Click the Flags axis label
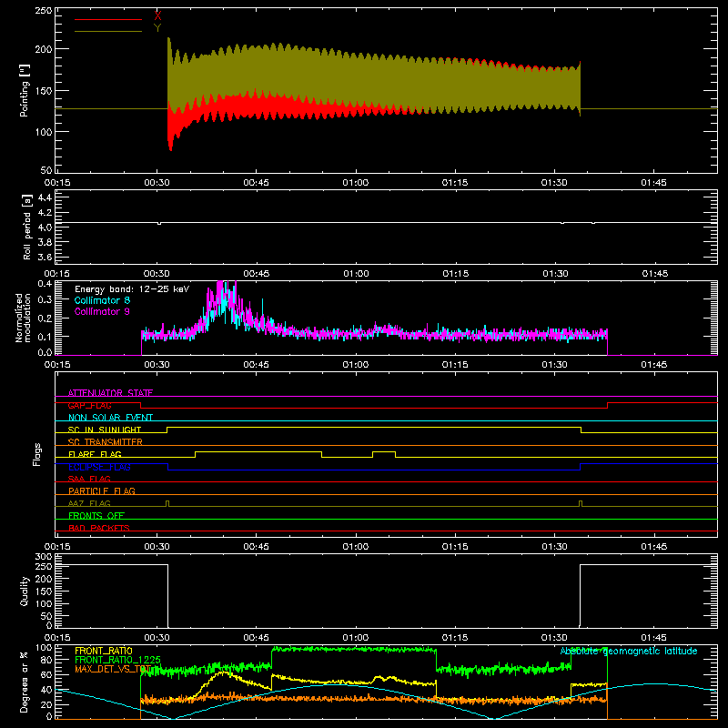Screen dimensions: 728x728 pyautogui.click(x=36, y=454)
